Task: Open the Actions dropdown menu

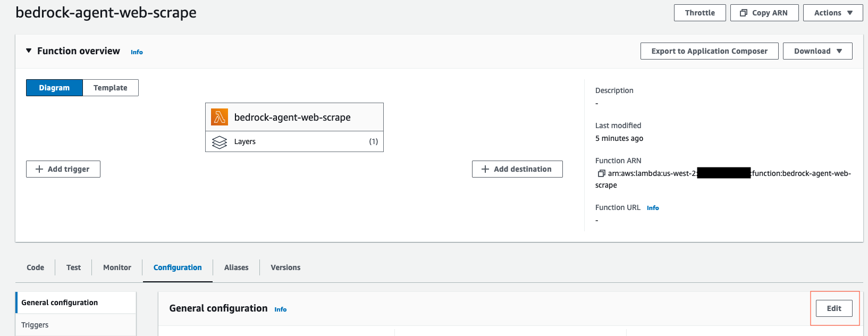Action: point(833,13)
